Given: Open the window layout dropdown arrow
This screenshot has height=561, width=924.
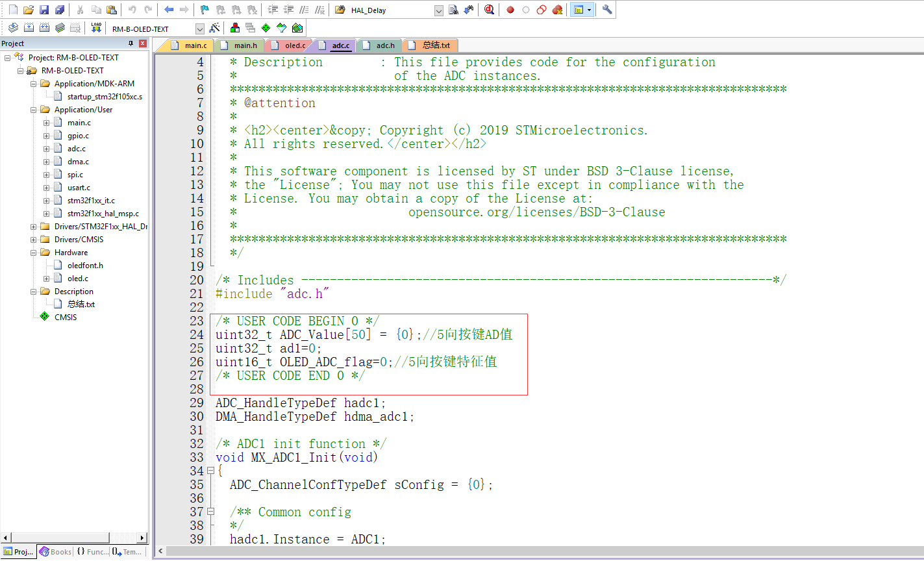Looking at the screenshot, I should point(589,10).
